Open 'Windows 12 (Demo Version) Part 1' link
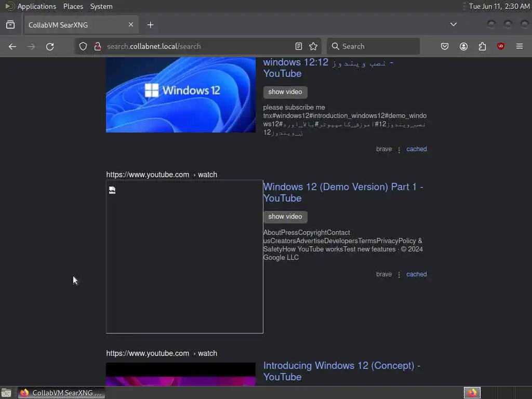Image resolution: width=532 pixels, height=399 pixels. [x=343, y=192]
